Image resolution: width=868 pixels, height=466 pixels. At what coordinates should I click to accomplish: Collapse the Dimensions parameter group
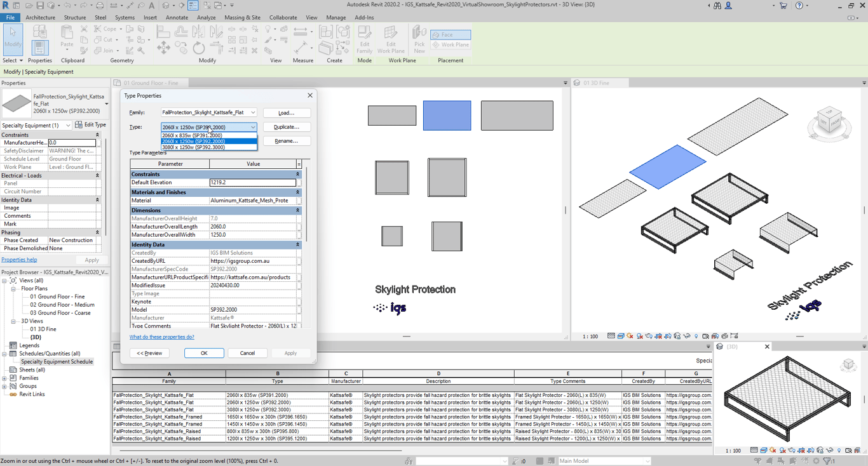pyautogui.click(x=297, y=210)
